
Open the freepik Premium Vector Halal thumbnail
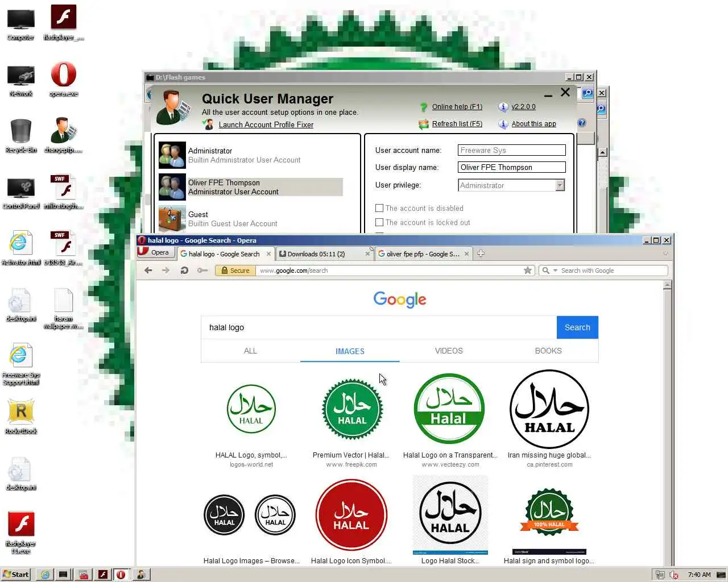point(352,409)
